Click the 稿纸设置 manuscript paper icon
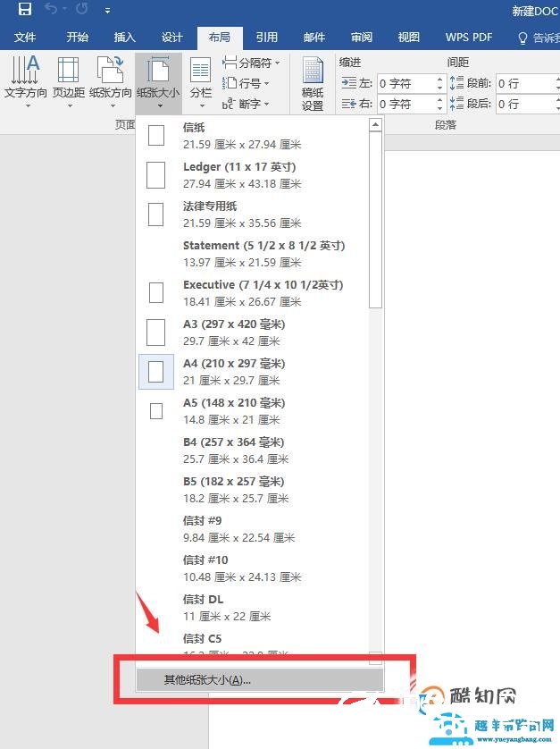560x749 pixels. [313, 83]
